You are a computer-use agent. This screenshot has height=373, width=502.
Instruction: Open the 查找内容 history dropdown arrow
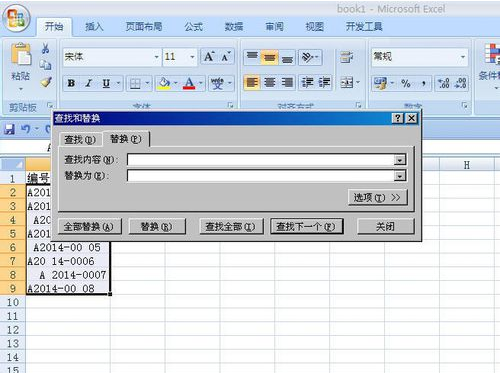pos(399,160)
